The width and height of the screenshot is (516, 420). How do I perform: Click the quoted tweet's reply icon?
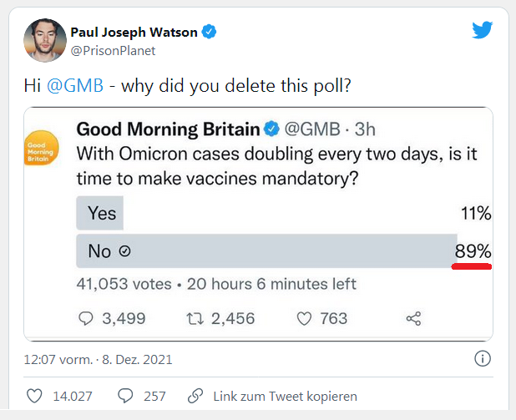click(x=86, y=318)
